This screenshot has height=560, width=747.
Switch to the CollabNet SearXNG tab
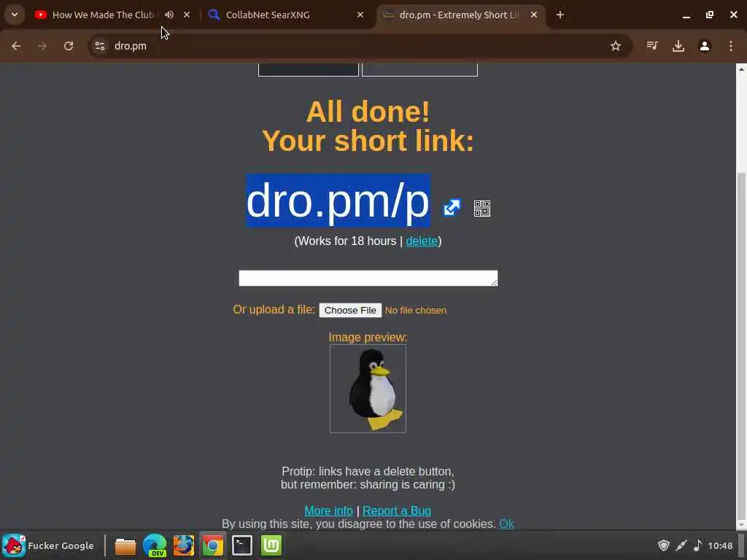pos(268,15)
